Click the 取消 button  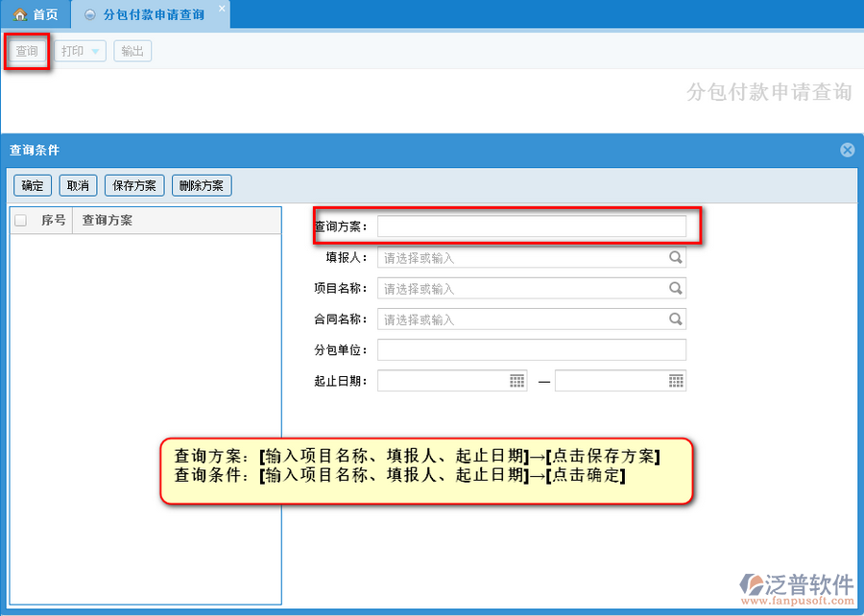(79, 185)
